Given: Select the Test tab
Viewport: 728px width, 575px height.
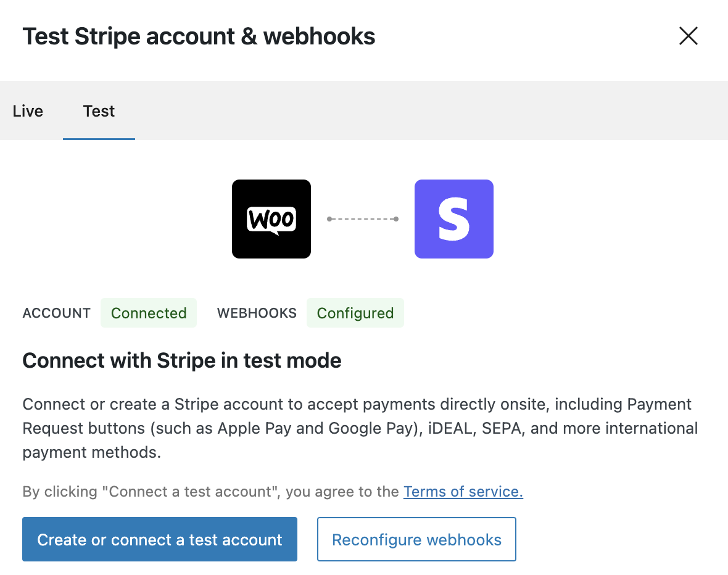Looking at the screenshot, I should pos(99,111).
